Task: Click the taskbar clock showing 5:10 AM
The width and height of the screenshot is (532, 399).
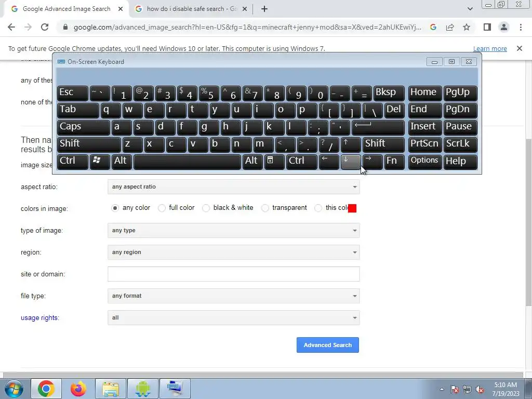Action: (506, 389)
